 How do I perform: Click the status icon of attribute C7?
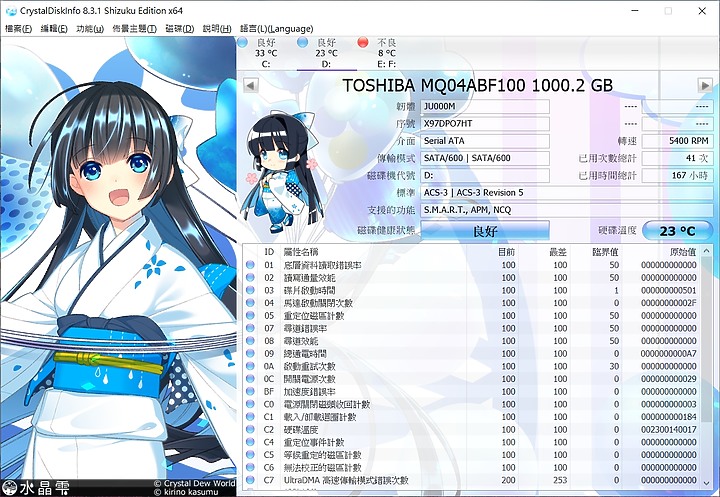coord(250,480)
